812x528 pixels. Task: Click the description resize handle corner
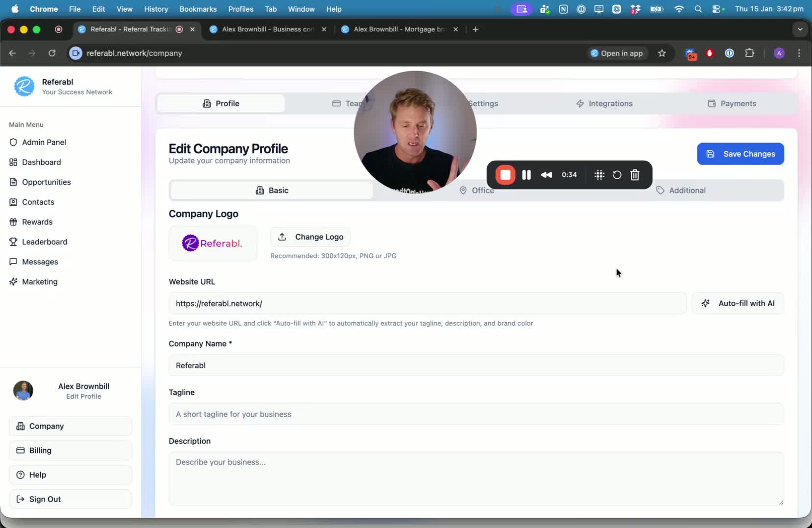point(780,502)
